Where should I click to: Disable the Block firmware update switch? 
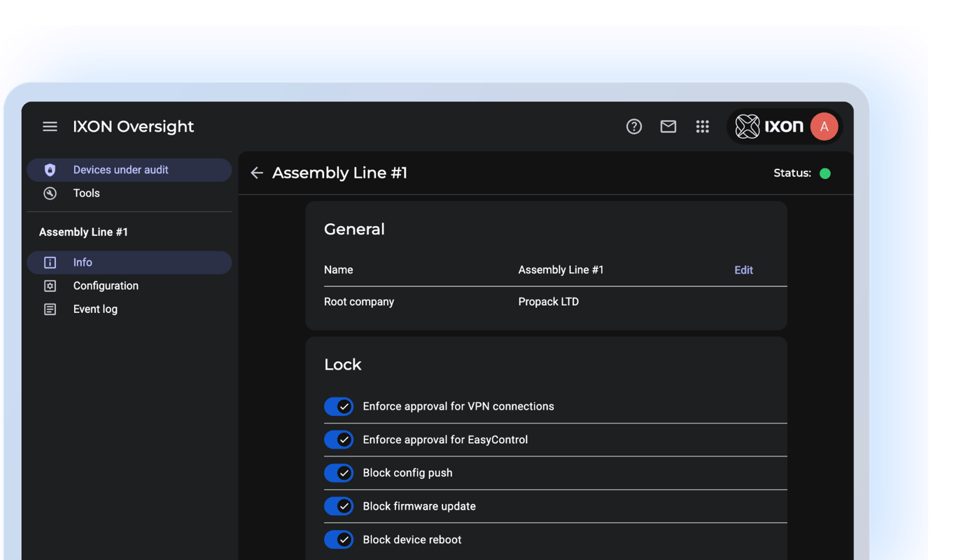(339, 506)
